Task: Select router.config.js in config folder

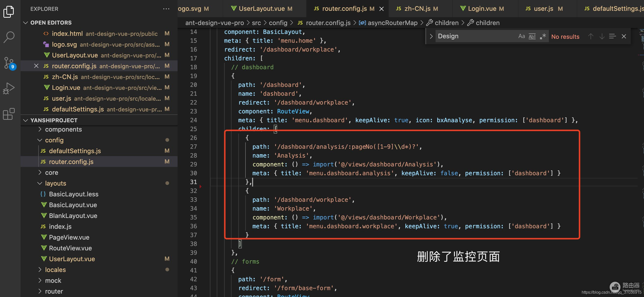Action: (99, 161)
